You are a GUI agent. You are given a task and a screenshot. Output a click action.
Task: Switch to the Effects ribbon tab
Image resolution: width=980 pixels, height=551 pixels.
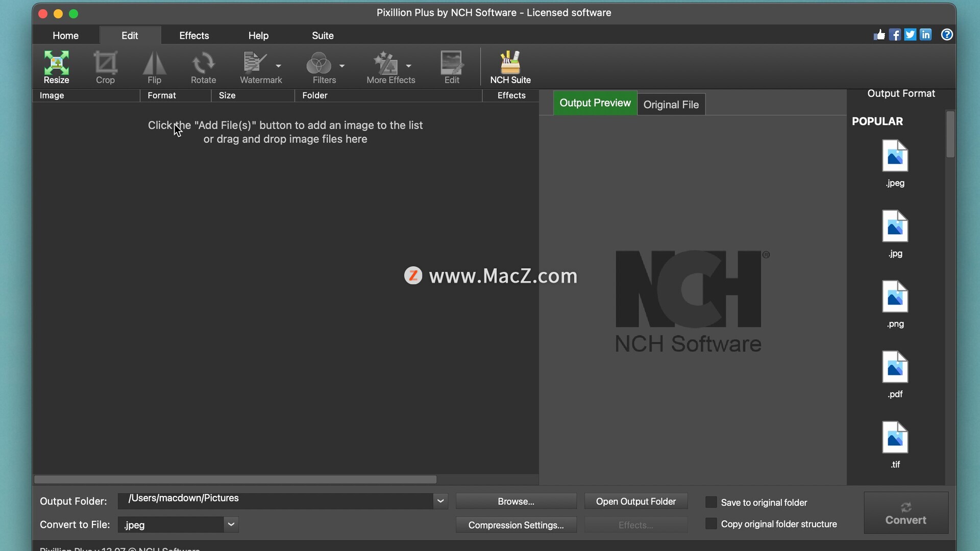click(x=194, y=36)
